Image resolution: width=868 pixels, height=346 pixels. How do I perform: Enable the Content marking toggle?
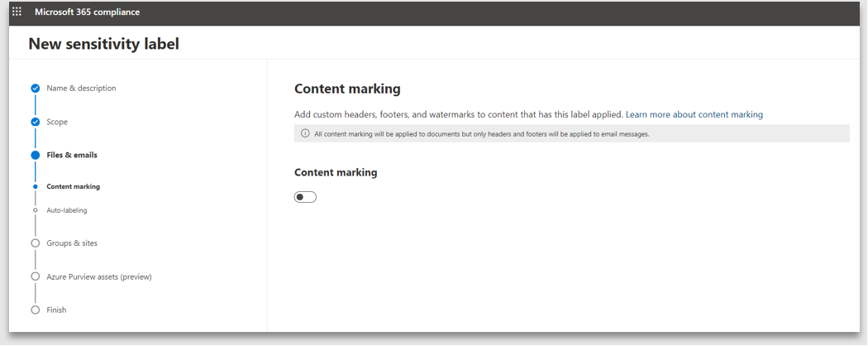pos(305,197)
